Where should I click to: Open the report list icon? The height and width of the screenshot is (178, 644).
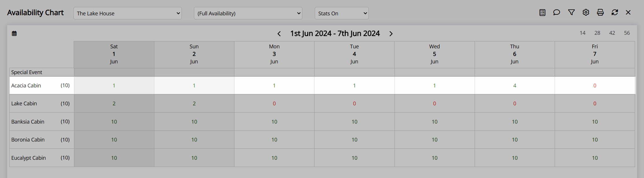click(543, 12)
